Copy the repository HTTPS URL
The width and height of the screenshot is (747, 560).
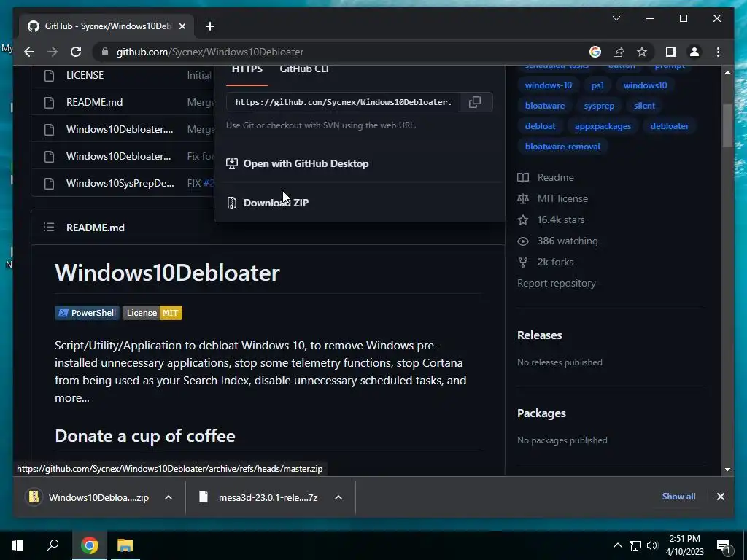coord(475,102)
